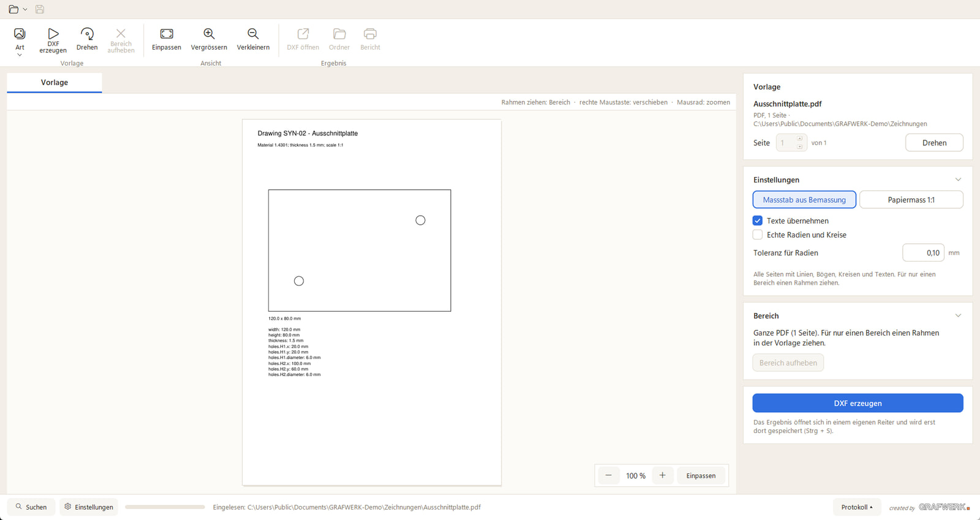This screenshot has width=980, height=520.
Task: Increase the Seite page number stepper
Action: coord(800,139)
